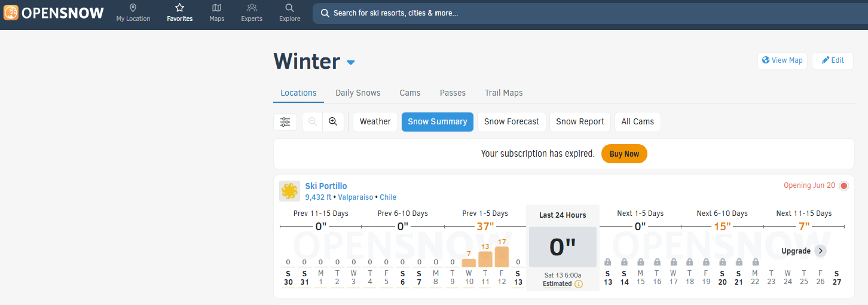The image size is (868, 305).
Task: Click the Thursday 11 snowfall bar showing 13
Action: point(485,260)
